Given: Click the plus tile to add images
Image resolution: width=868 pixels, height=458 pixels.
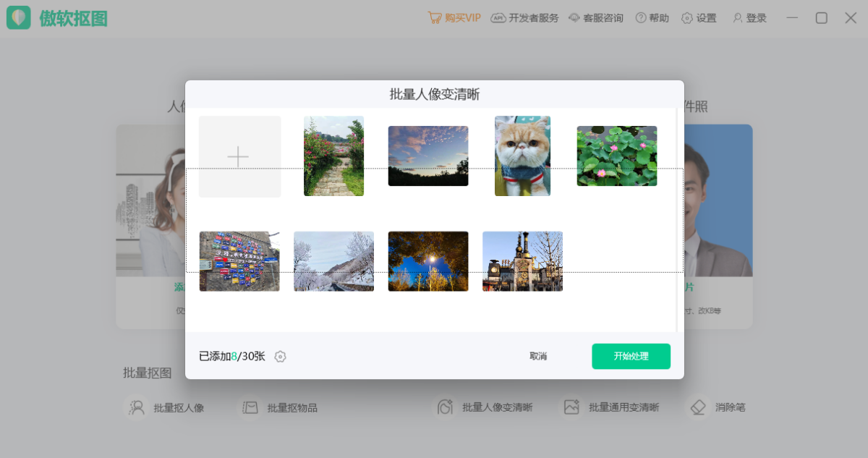Looking at the screenshot, I should click(x=239, y=156).
